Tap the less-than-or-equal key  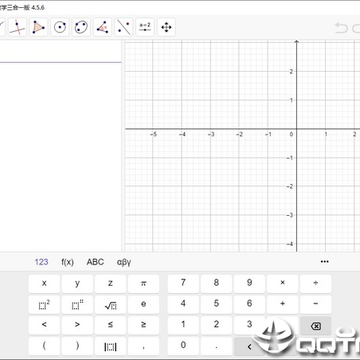tap(110, 325)
